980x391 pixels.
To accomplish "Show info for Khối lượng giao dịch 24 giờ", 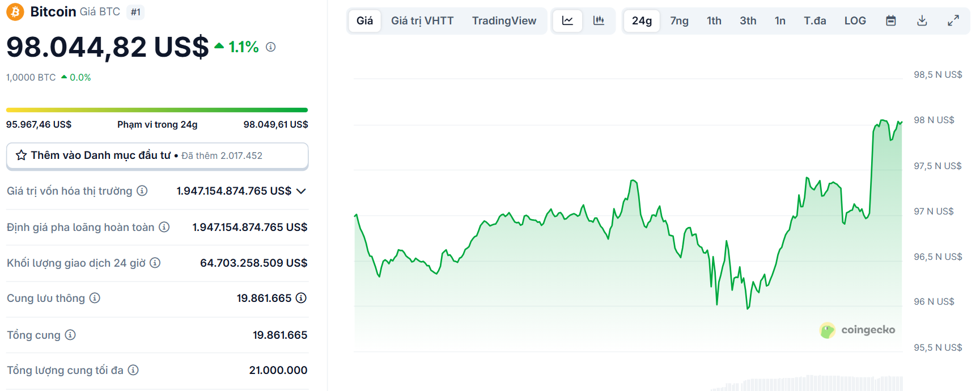I will coord(155,263).
